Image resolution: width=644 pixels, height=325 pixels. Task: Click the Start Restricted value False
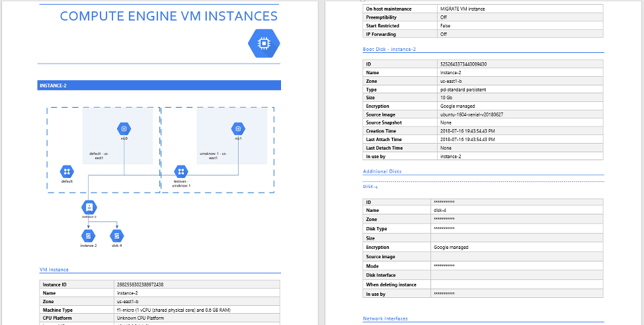coord(445,26)
